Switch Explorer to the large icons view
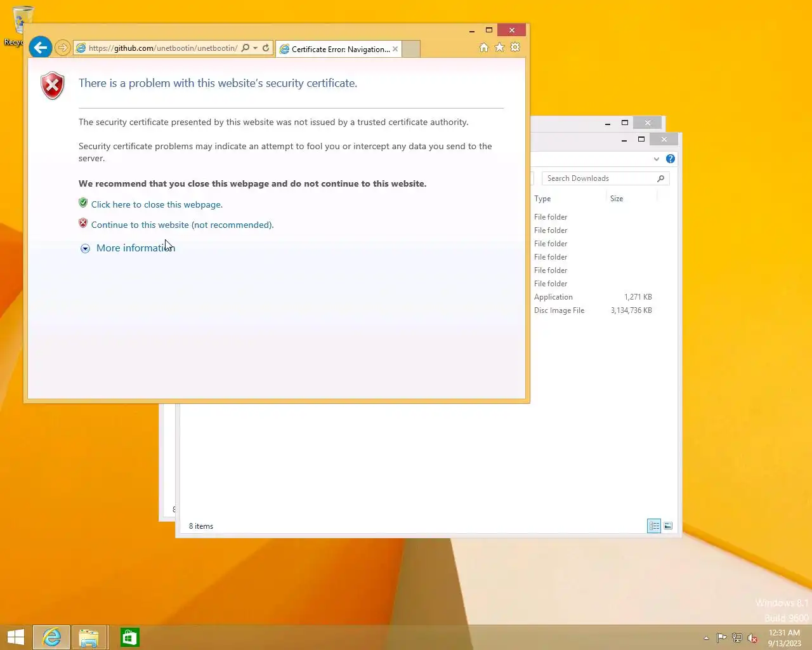This screenshot has height=650, width=812. tap(668, 526)
